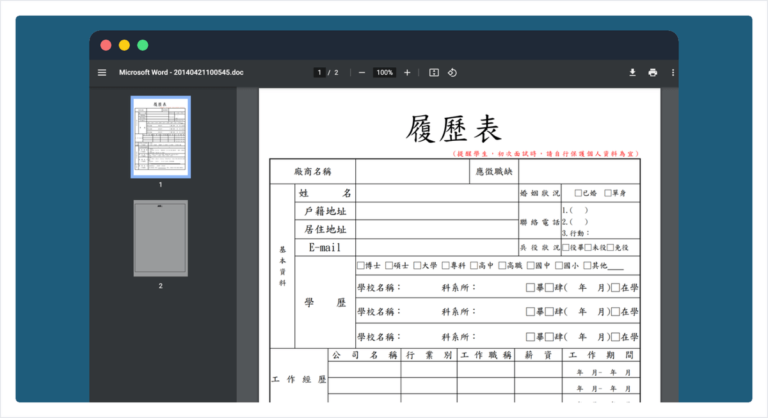The width and height of the screenshot is (768, 418).
Task: Check the 其他 education checkbox
Action: coord(587,266)
